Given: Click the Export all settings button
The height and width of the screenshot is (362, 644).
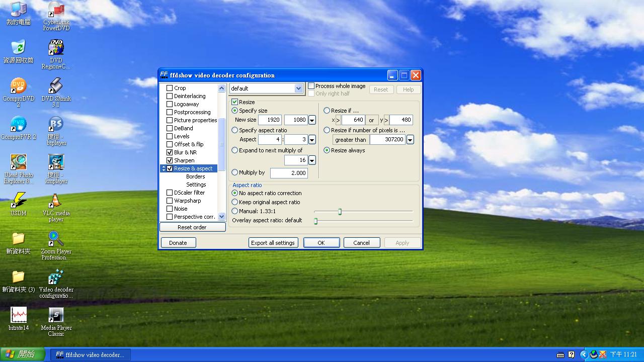Looking at the screenshot, I should (x=273, y=243).
